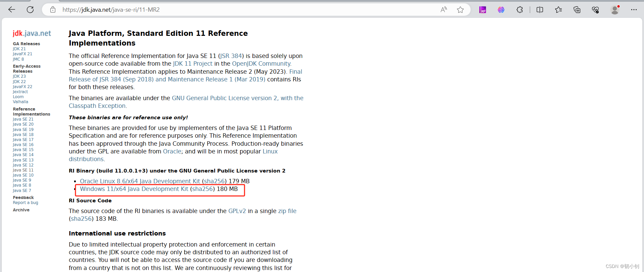Open the JDK 22 early-access link
The height and width of the screenshot is (272, 644).
[x=19, y=82]
